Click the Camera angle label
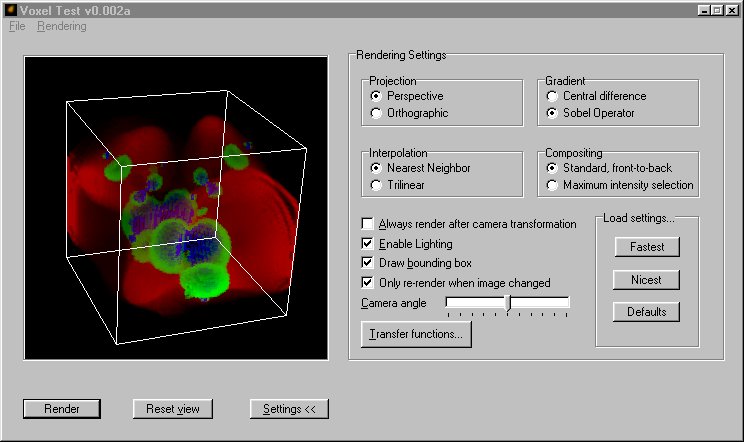 (x=393, y=303)
